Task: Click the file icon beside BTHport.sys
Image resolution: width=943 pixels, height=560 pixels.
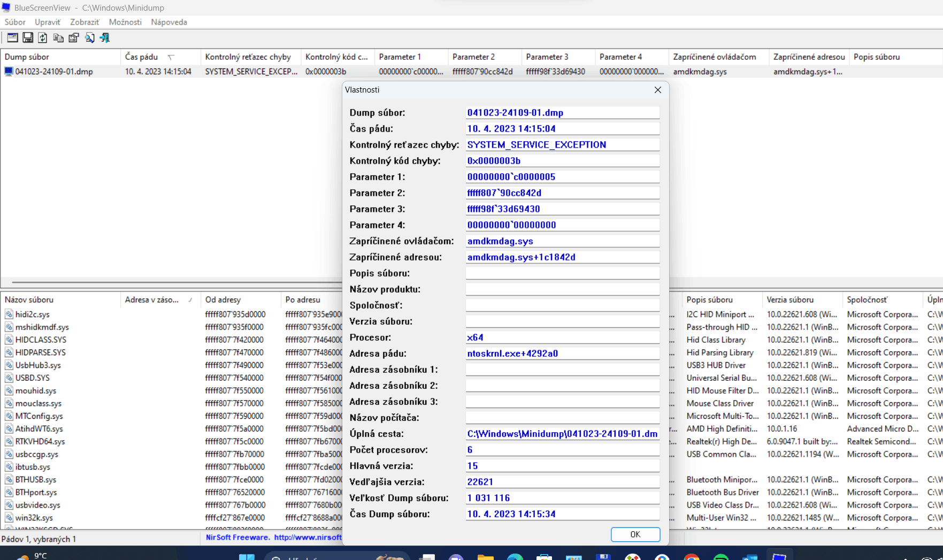Action: [x=9, y=493]
